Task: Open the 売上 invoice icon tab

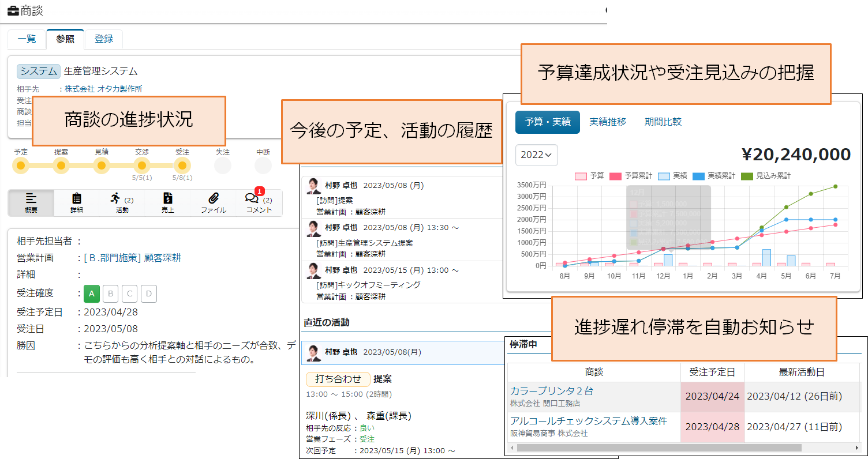Action: point(167,203)
